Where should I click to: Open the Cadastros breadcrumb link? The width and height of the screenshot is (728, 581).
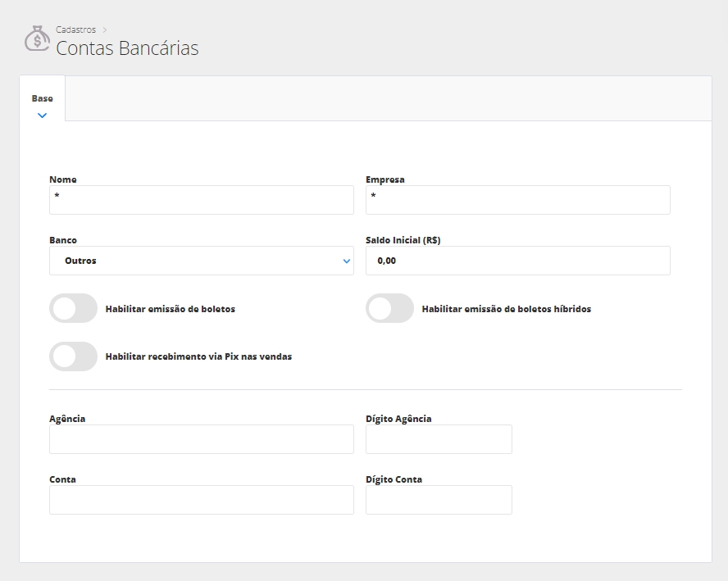click(x=75, y=30)
